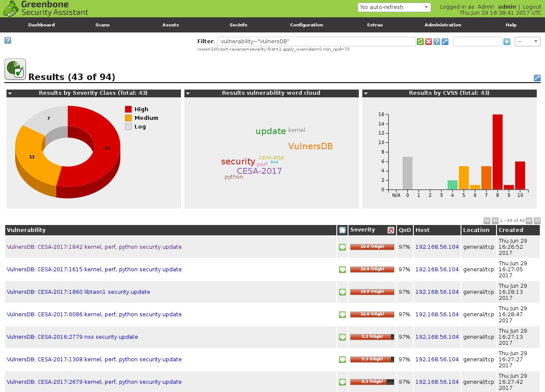Click the orange Medium legend swatch

[128, 118]
